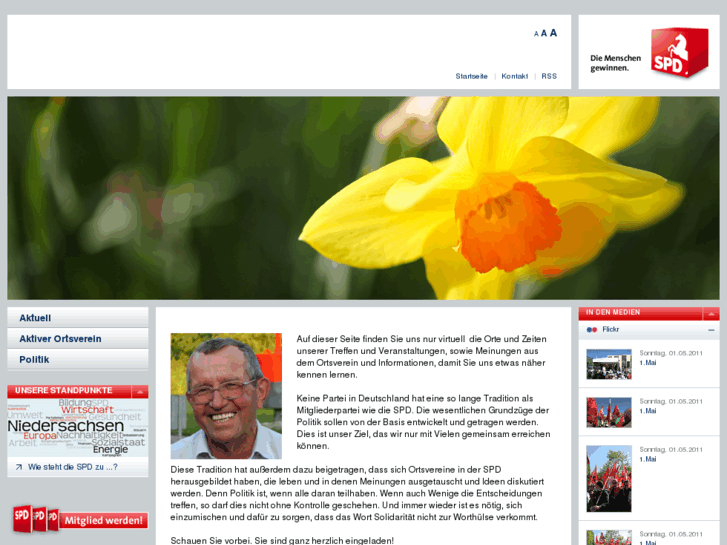This screenshot has width=727, height=545.
Task: Click the date beside the first Flickr thumbnail
Action: (671, 353)
